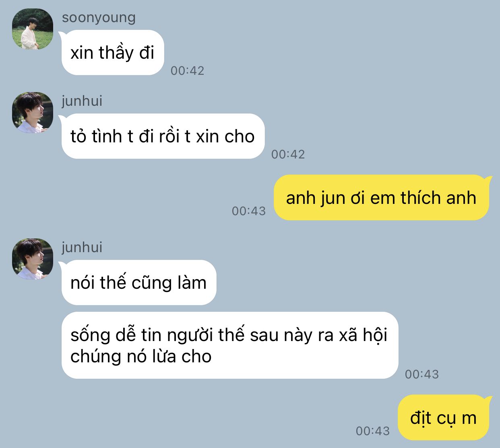500x448 pixels.
Task: Select the soonyoung sender name
Action: click(x=99, y=18)
